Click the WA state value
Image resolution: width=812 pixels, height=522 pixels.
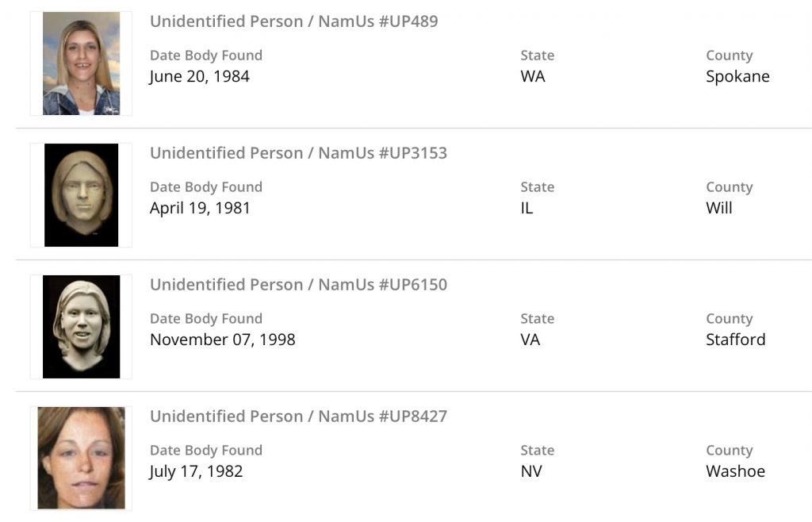click(x=533, y=77)
